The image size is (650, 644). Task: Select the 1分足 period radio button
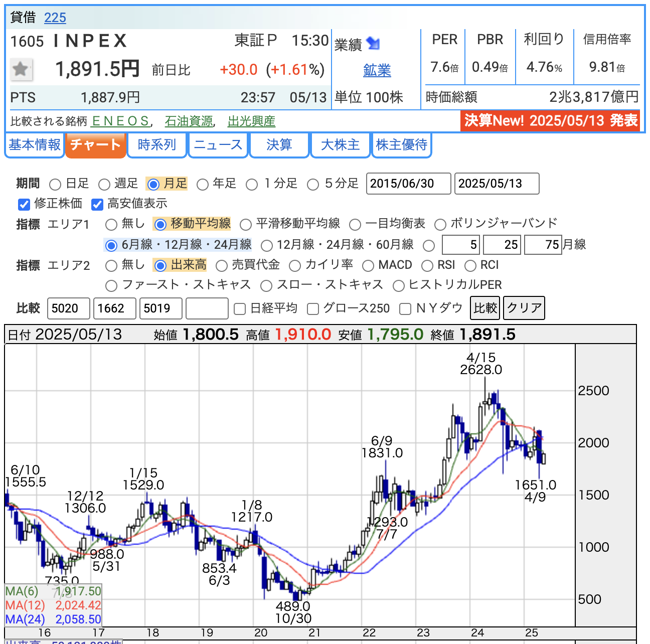point(252,185)
